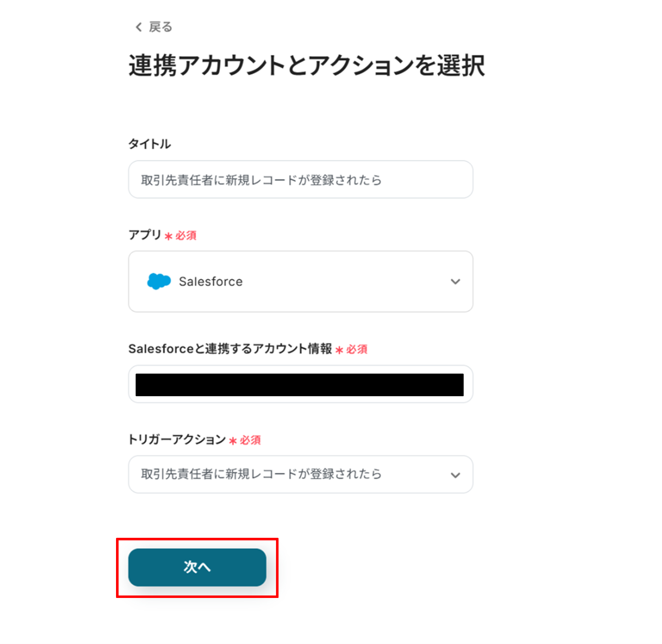
Task: Open the トリガーアクション dropdown selection text
Action: [261, 474]
